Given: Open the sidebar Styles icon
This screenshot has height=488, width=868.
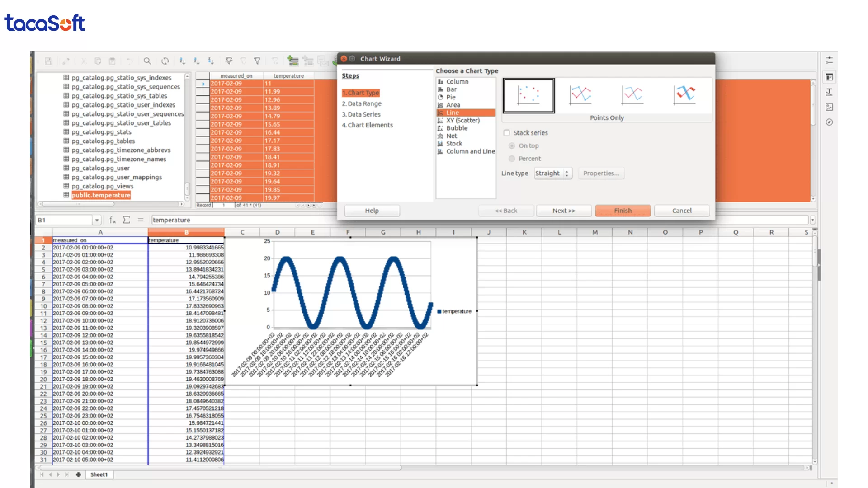Looking at the screenshot, I should coord(829,92).
